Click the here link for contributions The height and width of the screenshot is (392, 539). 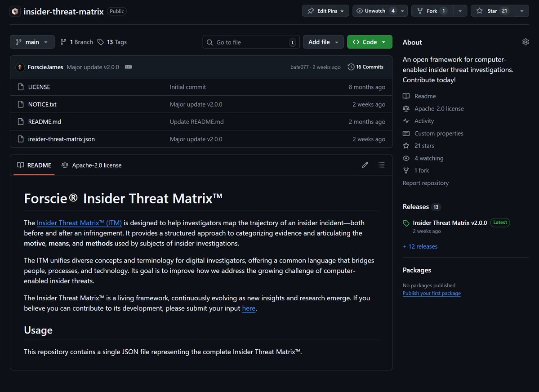[249, 308]
